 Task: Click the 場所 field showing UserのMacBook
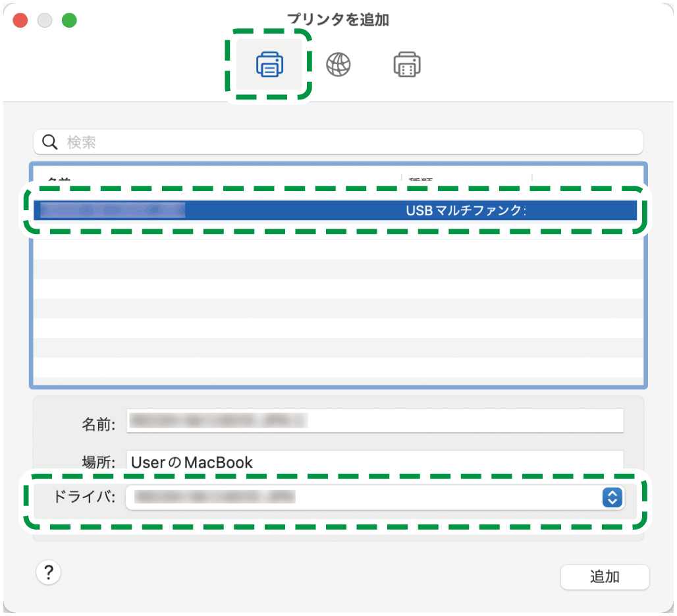[375, 462]
